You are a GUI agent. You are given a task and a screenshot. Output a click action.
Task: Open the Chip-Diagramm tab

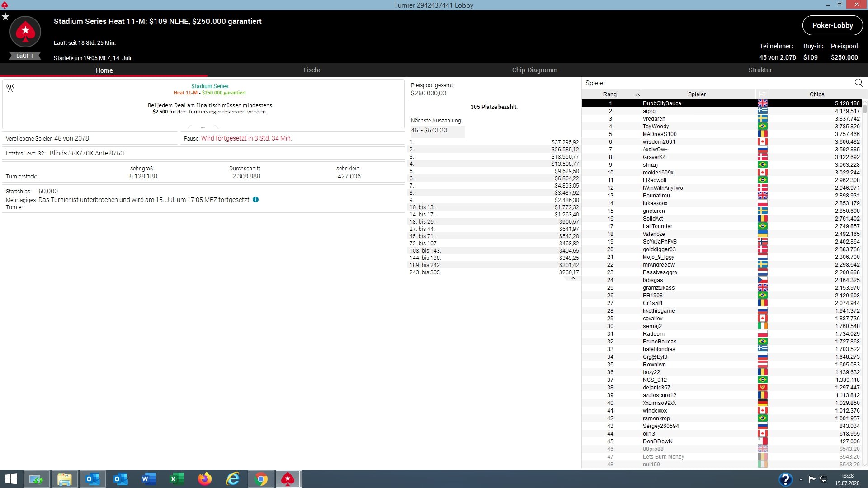point(534,70)
